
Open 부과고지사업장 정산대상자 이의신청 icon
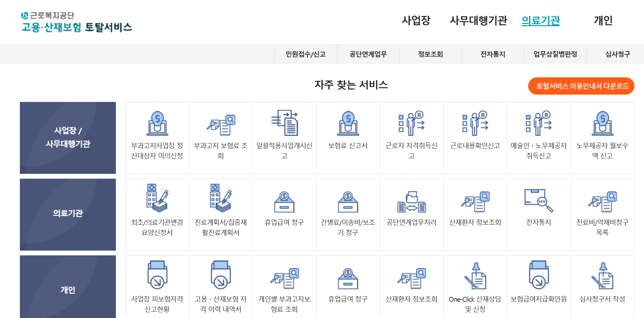[157, 123]
